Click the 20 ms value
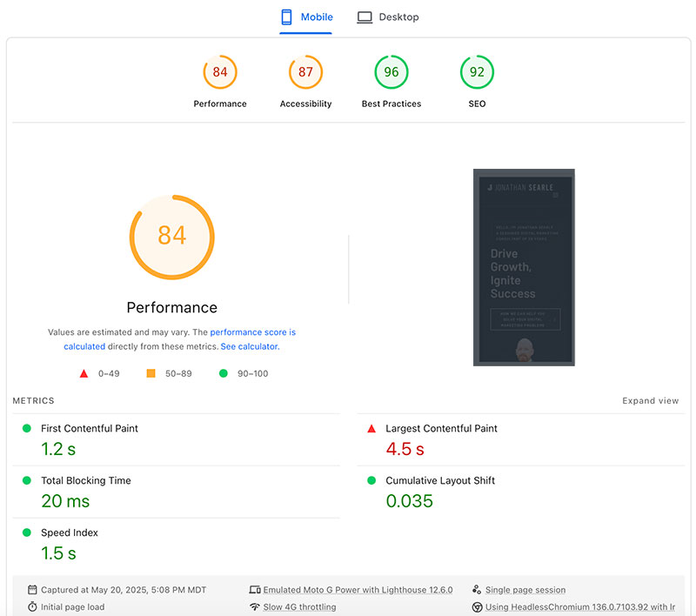696x616 pixels. (65, 501)
